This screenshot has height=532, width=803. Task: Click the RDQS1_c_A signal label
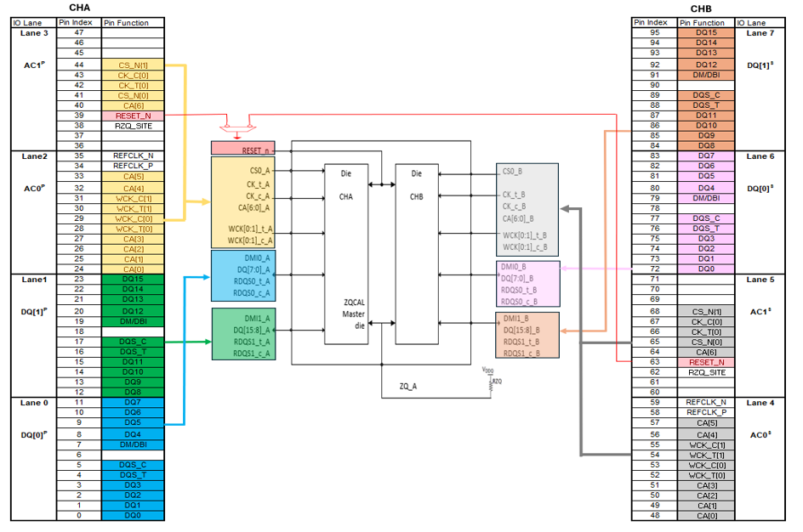(252, 354)
